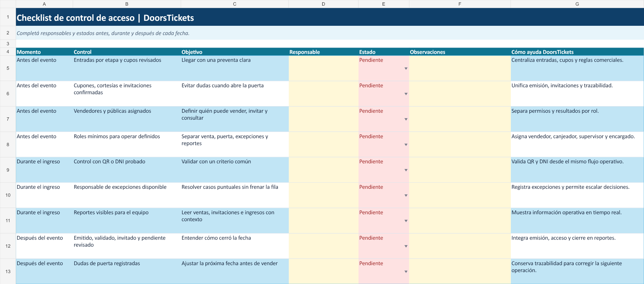Click 'Entradas por etapa y cupos revisados' cell
This screenshot has width=644, height=284.
tap(127, 68)
